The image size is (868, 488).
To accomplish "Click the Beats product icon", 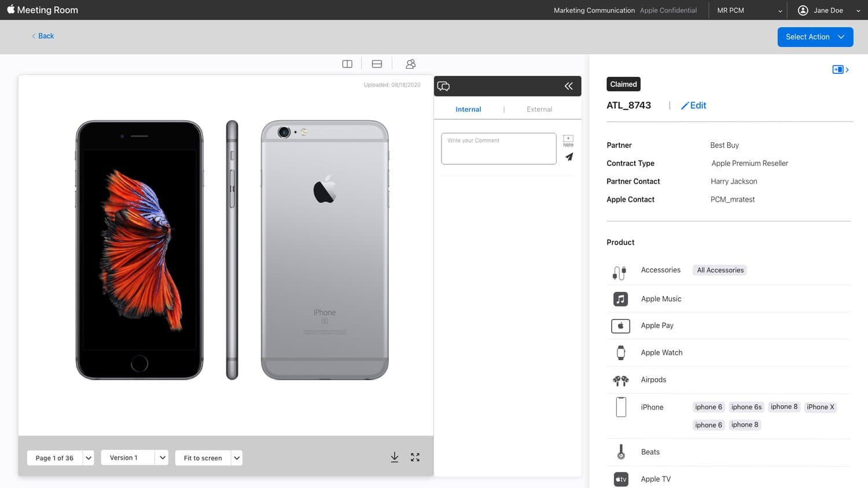I will coord(621,452).
